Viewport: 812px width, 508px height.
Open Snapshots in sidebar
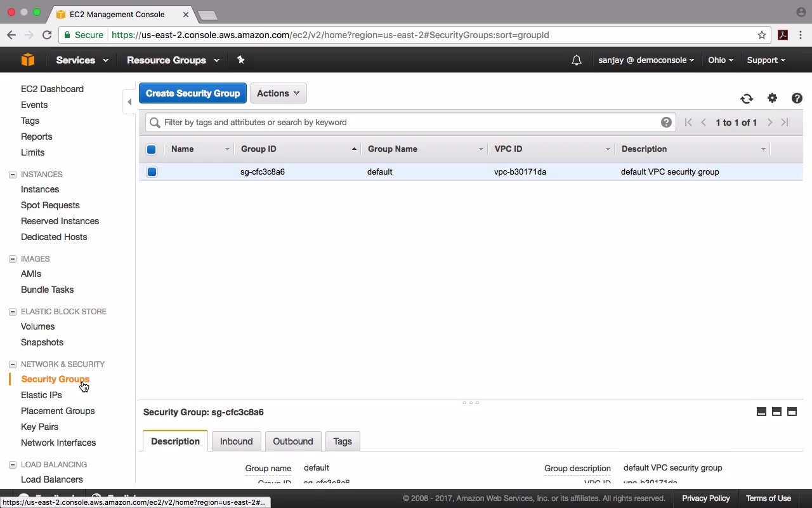pos(42,342)
